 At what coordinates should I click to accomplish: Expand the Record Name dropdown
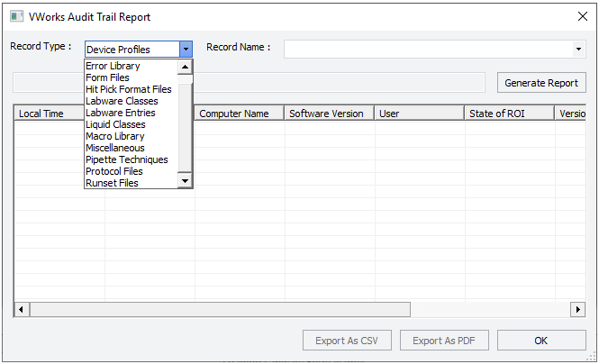[579, 49]
